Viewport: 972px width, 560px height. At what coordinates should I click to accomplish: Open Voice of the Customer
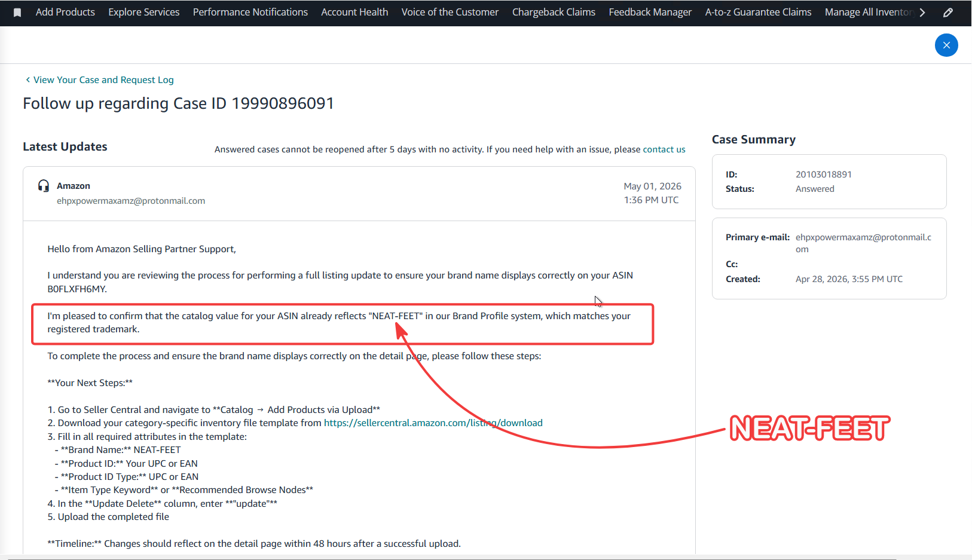point(450,12)
